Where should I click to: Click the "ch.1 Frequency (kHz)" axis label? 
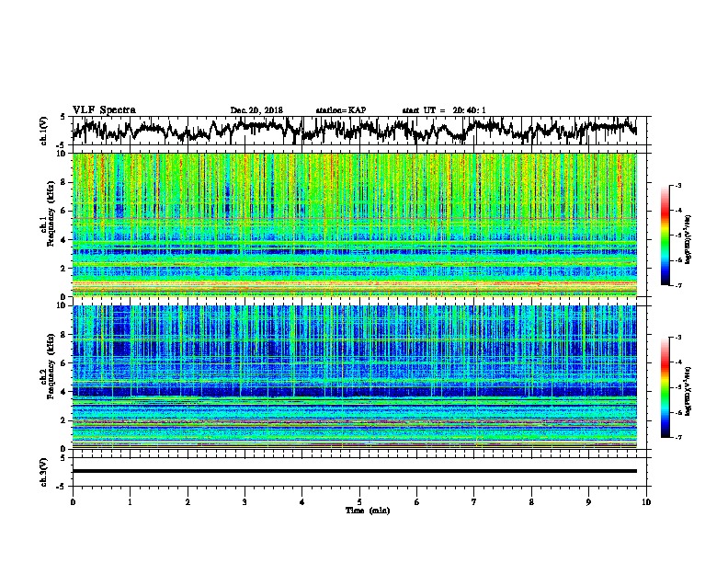click(47, 213)
